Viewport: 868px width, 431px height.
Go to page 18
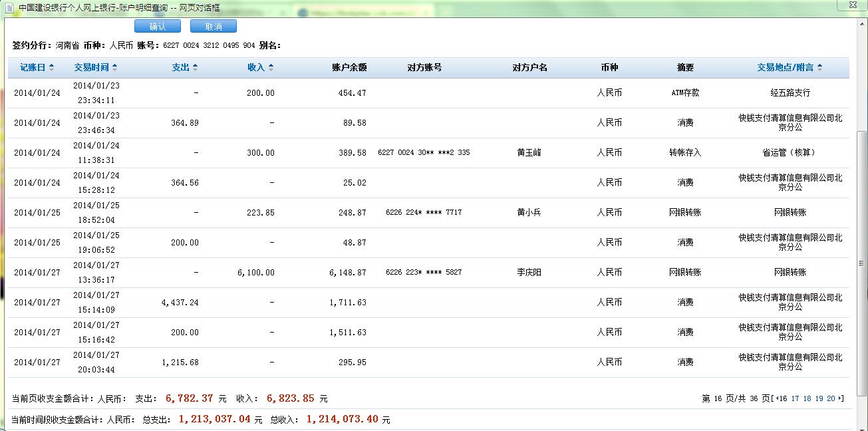click(807, 398)
